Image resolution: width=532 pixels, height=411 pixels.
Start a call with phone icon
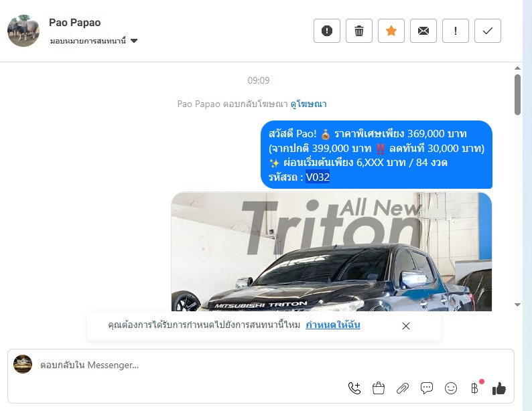[x=354, y=388]
